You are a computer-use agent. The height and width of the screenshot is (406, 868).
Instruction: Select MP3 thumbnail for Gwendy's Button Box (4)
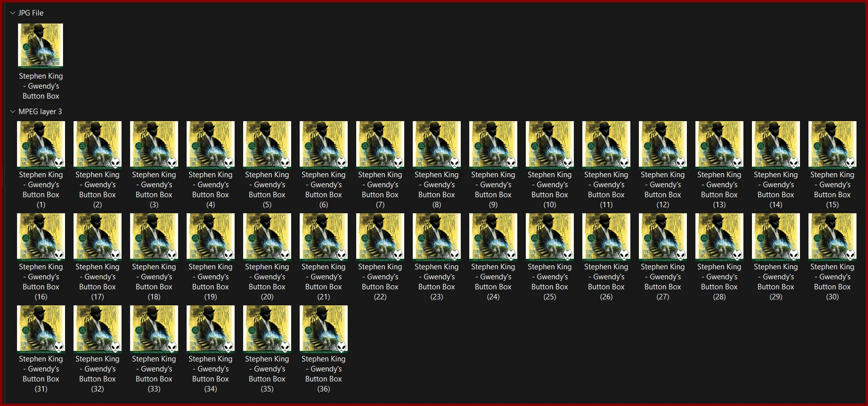(211, 144)
